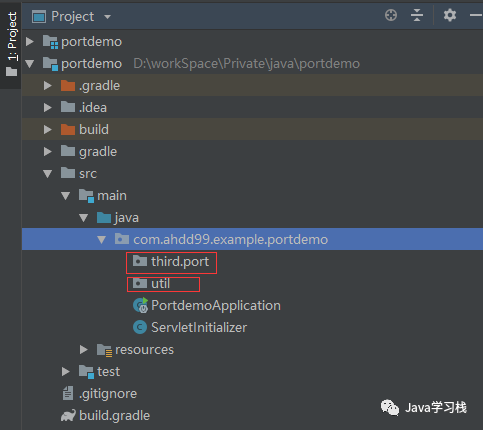
Task: Click the orange .gradle folder icon
Action: point(68,85)
